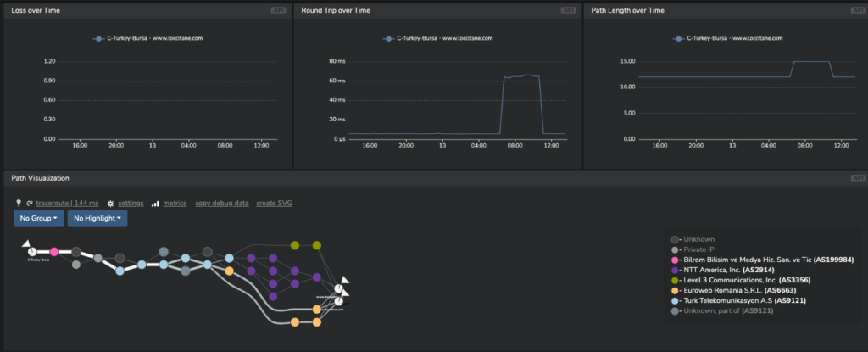Click the NTT America, Inc. (AS2914) legend text
The width and height of the screenshot is (868, 352).
click(x=729, y=270)
